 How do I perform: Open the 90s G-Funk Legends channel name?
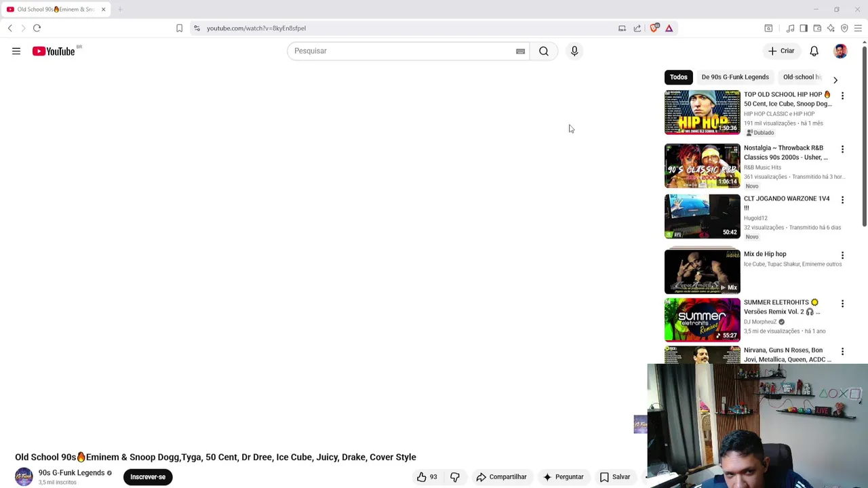click(71, 473)
